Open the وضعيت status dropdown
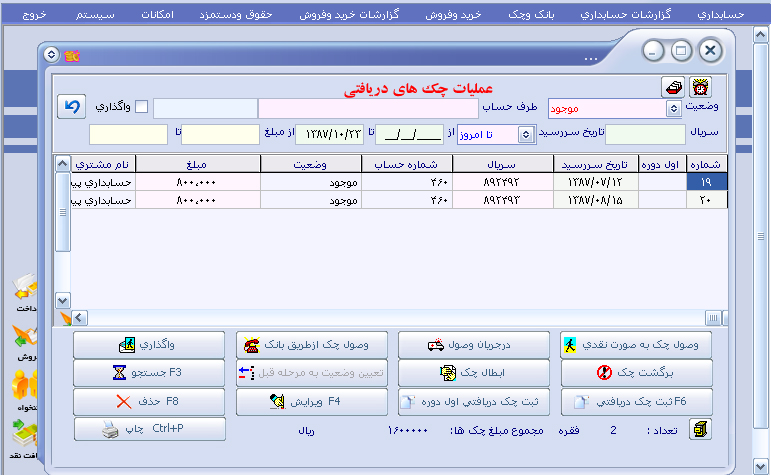This screenshot has height=475, width=771. click(673, 108)
